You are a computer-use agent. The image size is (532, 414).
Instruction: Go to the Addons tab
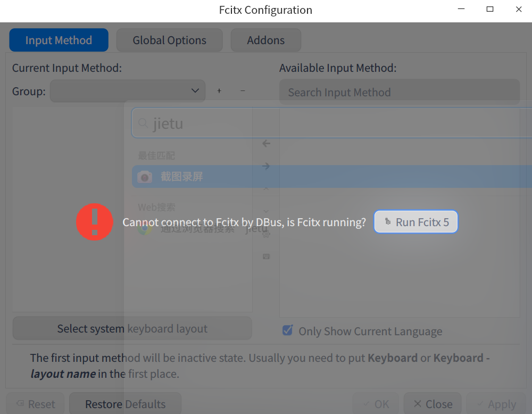[265, 40]
